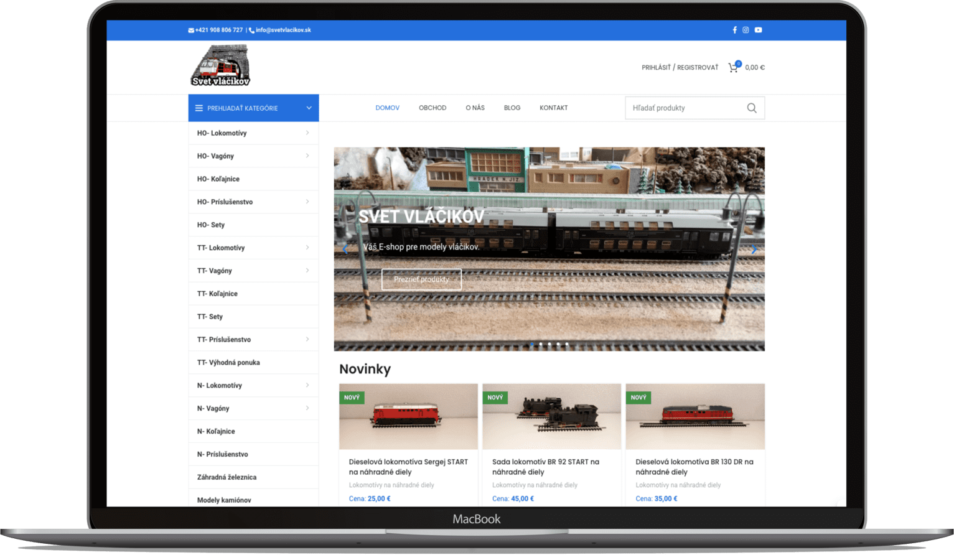Collapse the Prehliadať kategórie dropdown chevron
The image size is (954, 560).
pyautogui.click(x=309, y=108)
